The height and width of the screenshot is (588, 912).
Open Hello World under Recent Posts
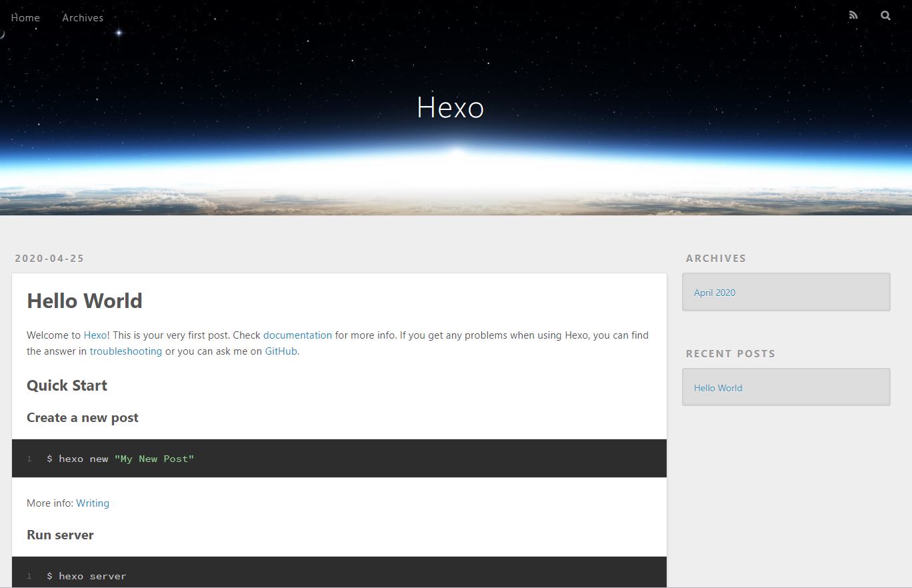tap(718, 388)
